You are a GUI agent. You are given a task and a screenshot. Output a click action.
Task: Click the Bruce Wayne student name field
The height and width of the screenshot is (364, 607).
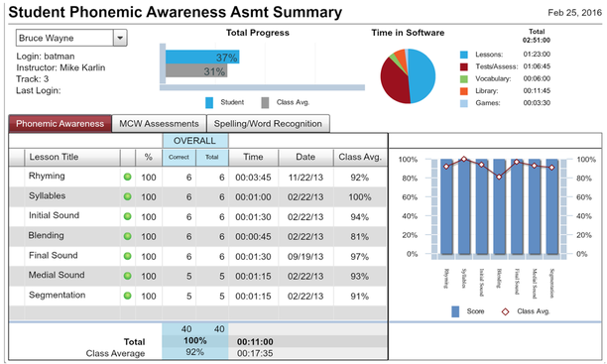click(x=64, y=38)
